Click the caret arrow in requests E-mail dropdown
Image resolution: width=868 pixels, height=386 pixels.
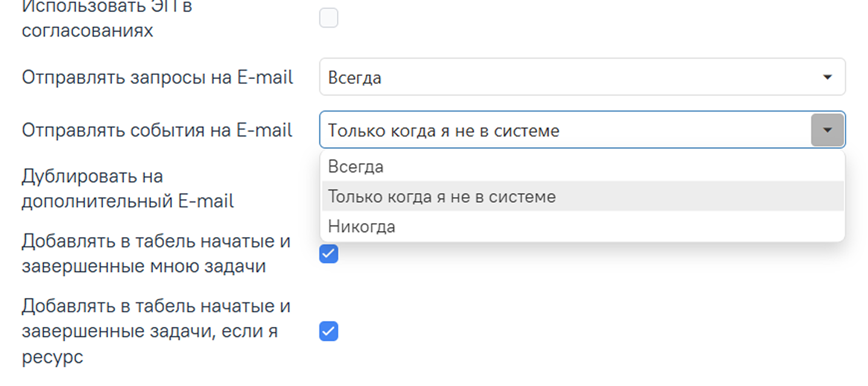point(828,77)
